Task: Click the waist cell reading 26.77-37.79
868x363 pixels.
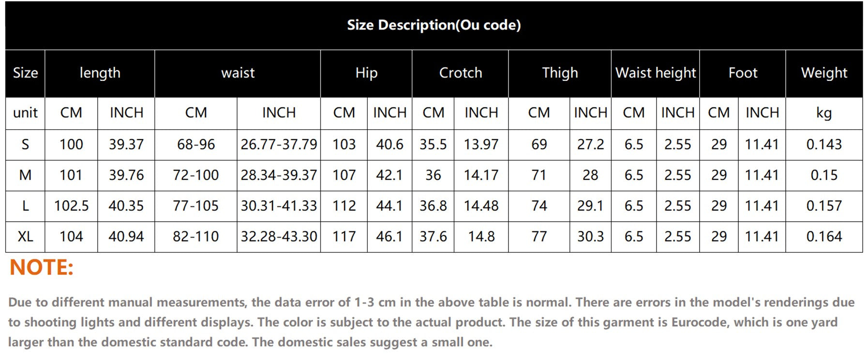Action: [x=279, y=145]
